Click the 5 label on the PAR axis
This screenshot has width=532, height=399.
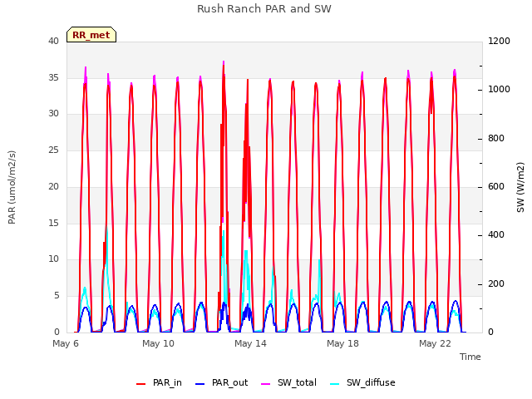57,296
